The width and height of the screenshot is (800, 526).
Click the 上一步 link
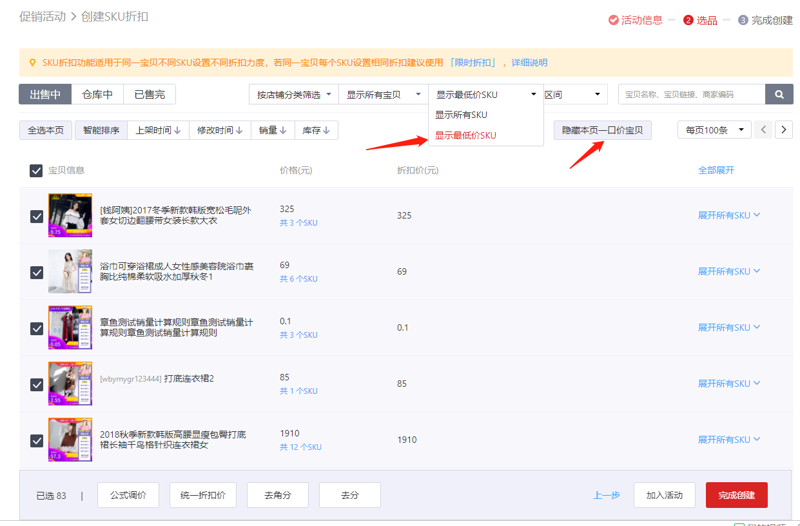pyautogui.click(x=607, y=495)
